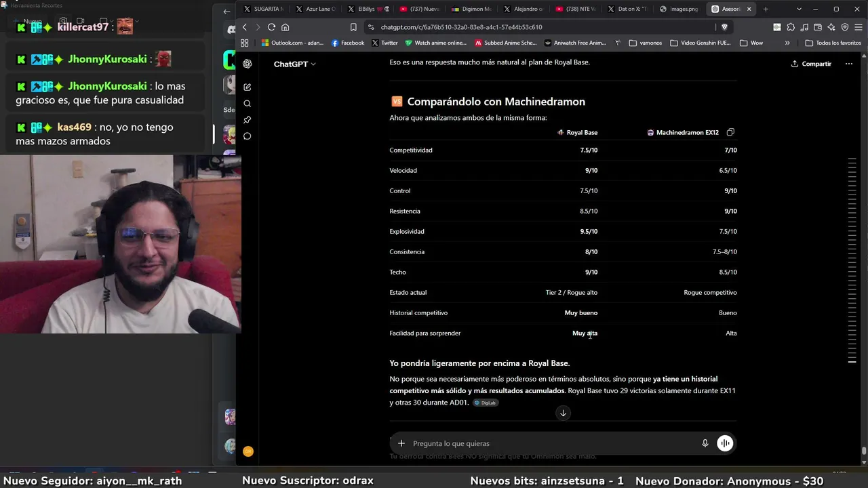Click the chatgpt.com address bar URL
Image resolution: width=868 pixels, height=488 pixels.
(461, 27)
